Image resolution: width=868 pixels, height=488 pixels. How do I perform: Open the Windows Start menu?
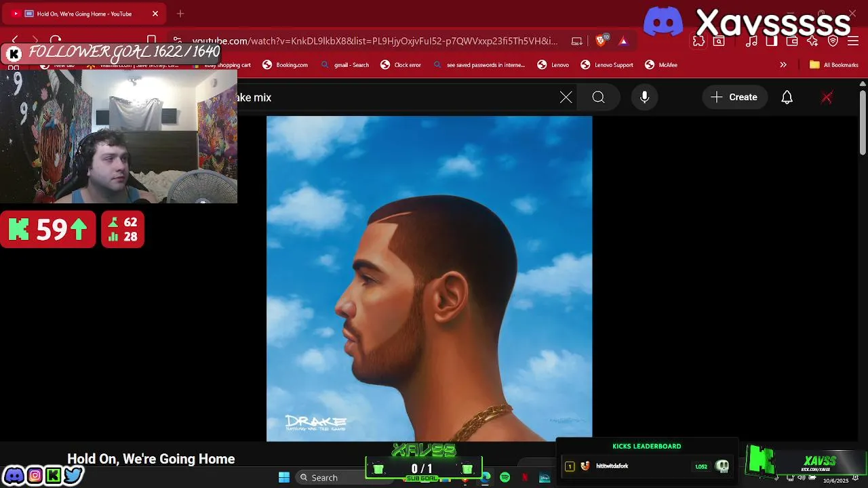[x=284, y=478]
